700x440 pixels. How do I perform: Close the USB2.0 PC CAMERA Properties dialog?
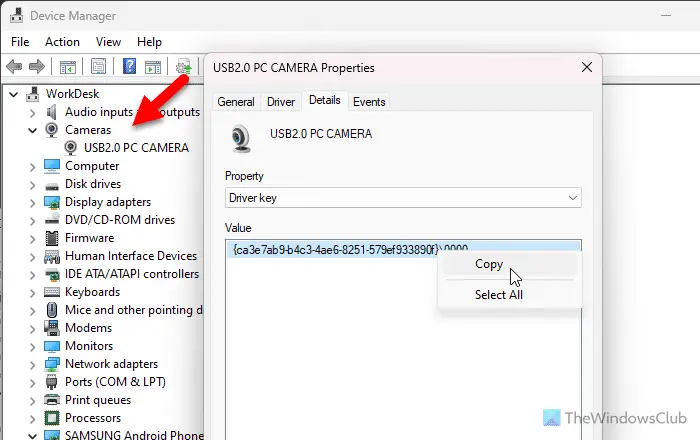[586, 68]
